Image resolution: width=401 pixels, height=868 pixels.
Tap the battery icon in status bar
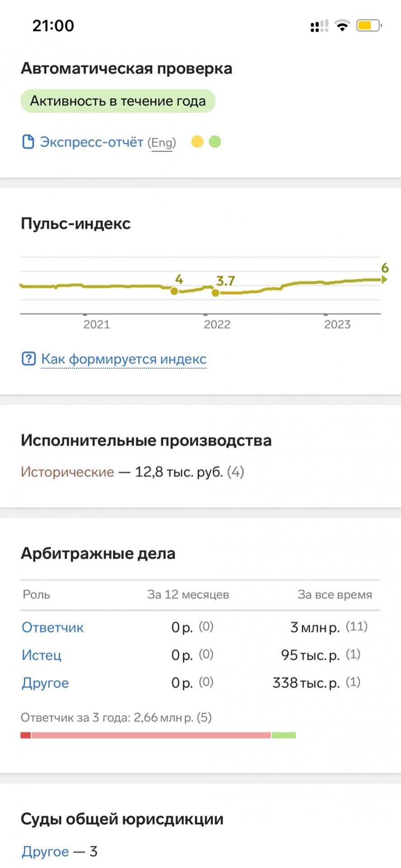[x=369, y=26]
